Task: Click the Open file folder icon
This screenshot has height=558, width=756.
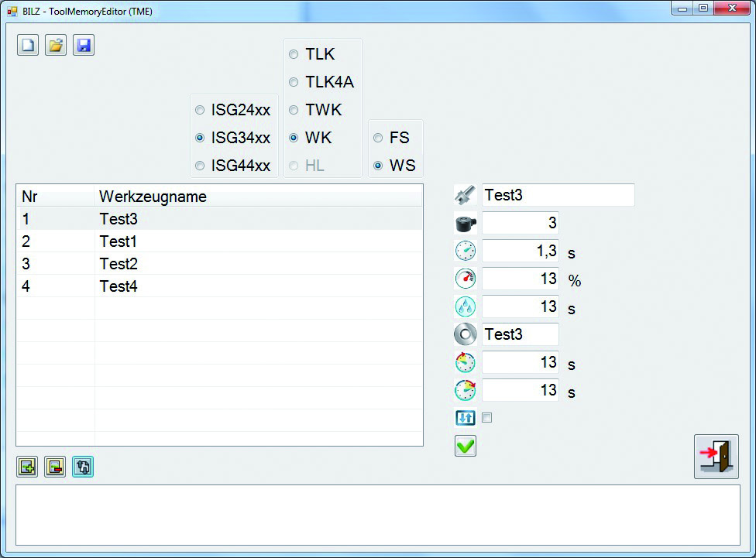Action: pyautogui.click(x=55, y=45)
